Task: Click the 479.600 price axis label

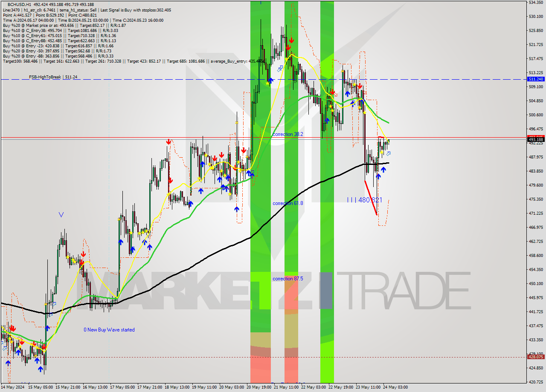Action: pos(536,185)
